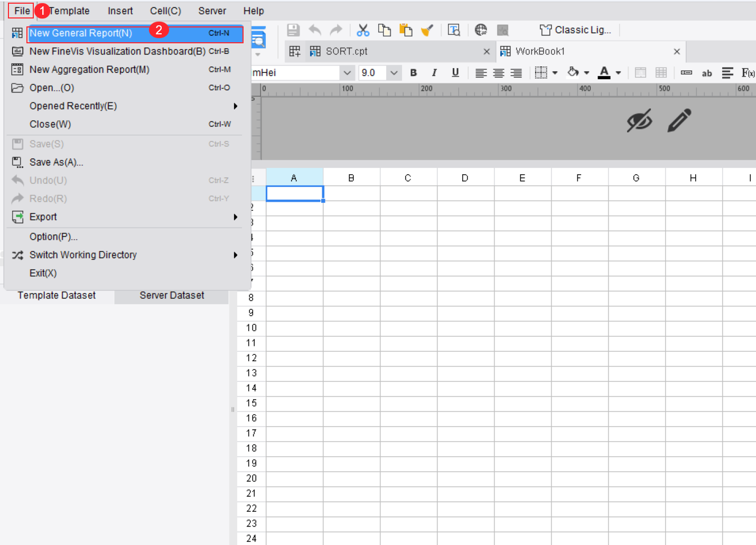
Task: Click the cell border style icon
Action: point(541,73)
